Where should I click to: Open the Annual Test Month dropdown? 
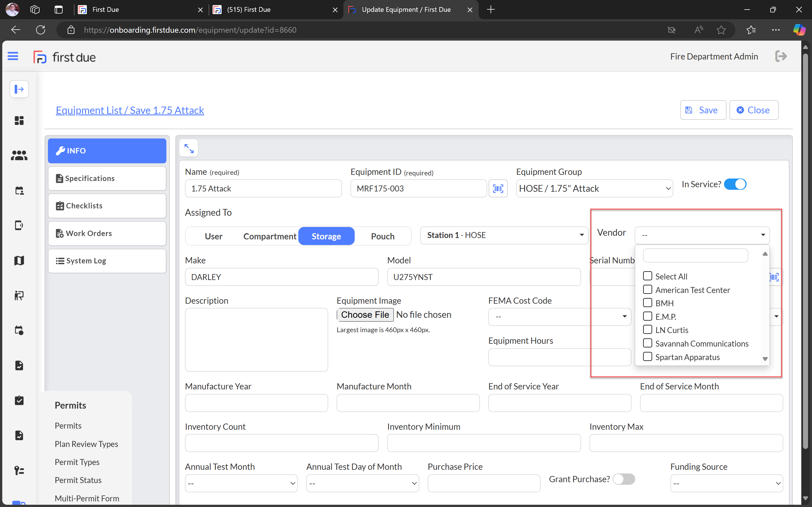coord(241,483)
